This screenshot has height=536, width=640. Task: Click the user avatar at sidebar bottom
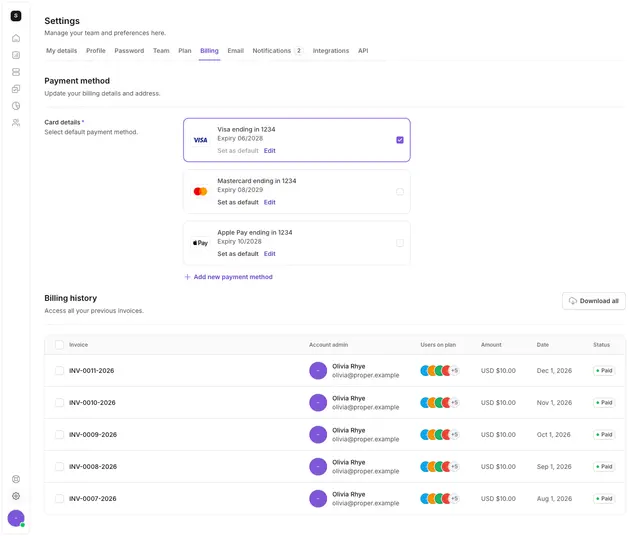point(16,519)
